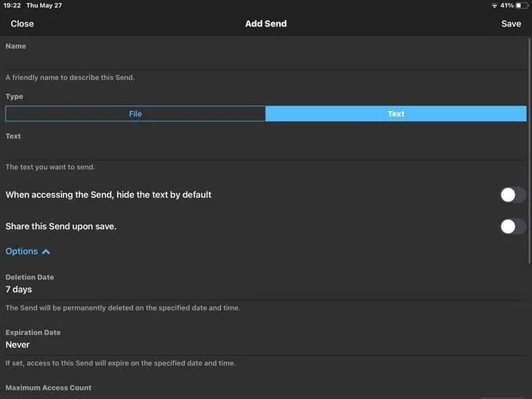This screenshot has width=532, height=399.
Task: Save the new Send
Action: [x=511, y=24]
